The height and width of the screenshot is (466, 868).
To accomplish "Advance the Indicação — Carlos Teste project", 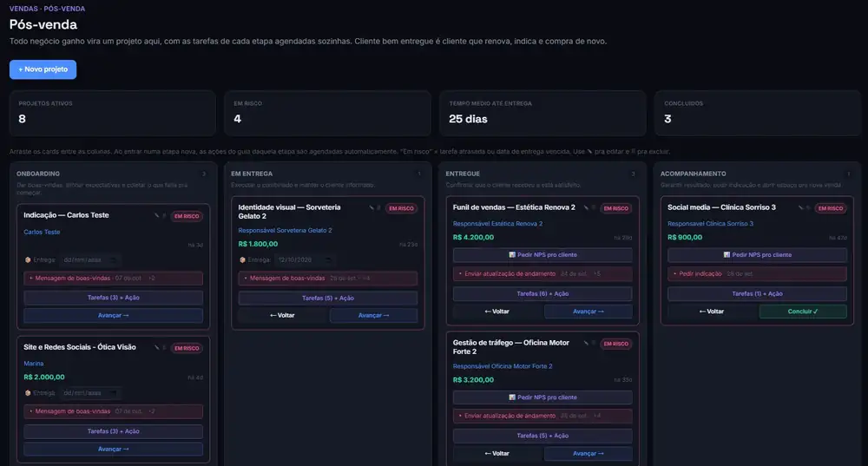I will coord(113,316).
